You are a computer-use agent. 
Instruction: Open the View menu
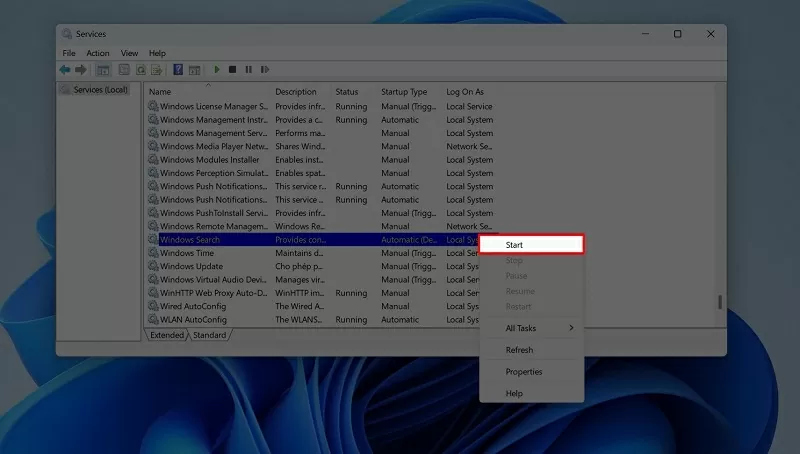129,53
